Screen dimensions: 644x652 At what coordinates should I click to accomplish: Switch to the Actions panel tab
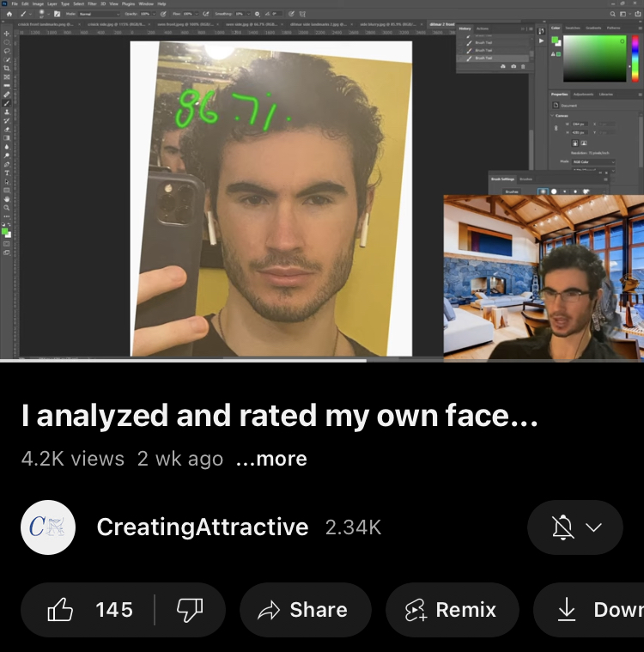483,28
